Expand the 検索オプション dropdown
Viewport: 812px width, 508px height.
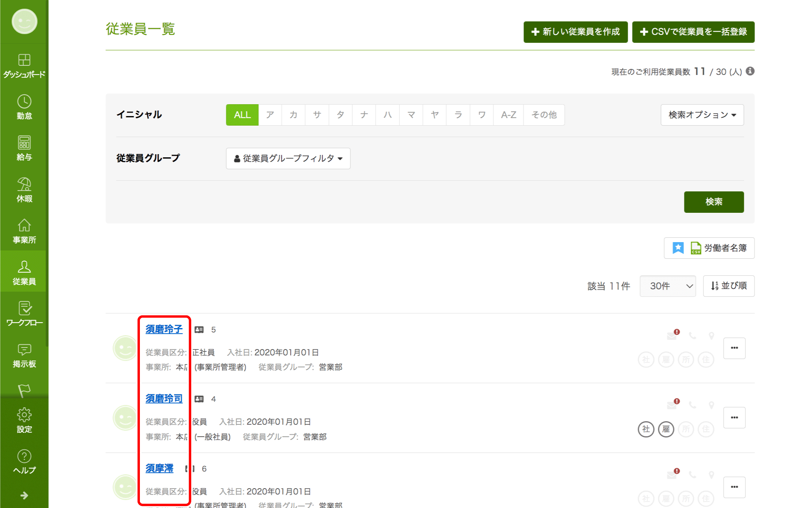point(702,115)
